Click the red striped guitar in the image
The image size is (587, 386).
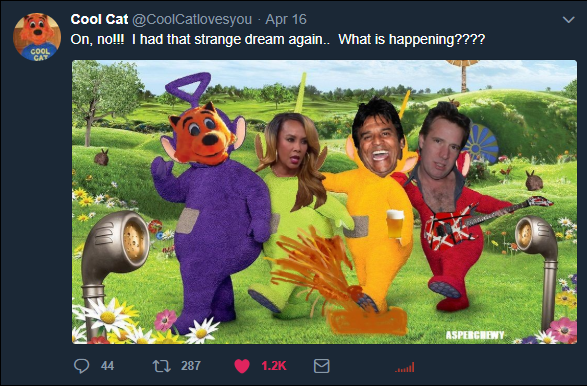pyautogui.click(x=487, y=223)
